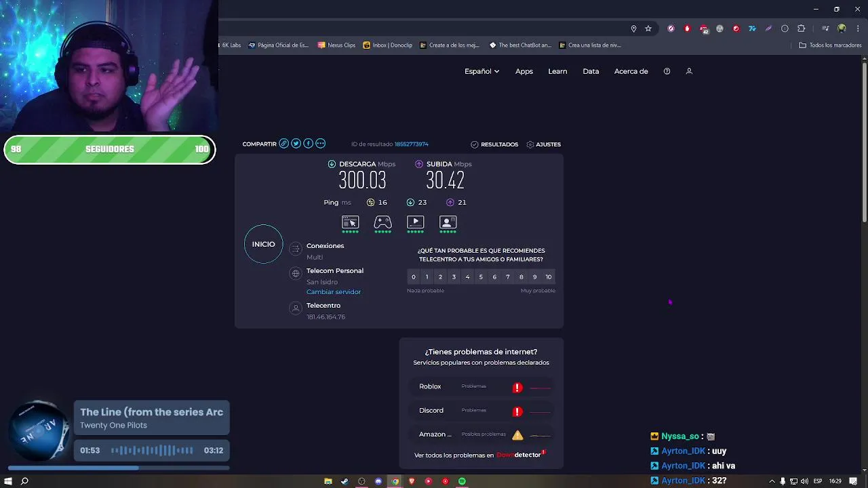The width and height of the screenshot is (868, 488).
Task: Click the 7tv extension icon
Action: pyautogui.click(x=752, y=28)
